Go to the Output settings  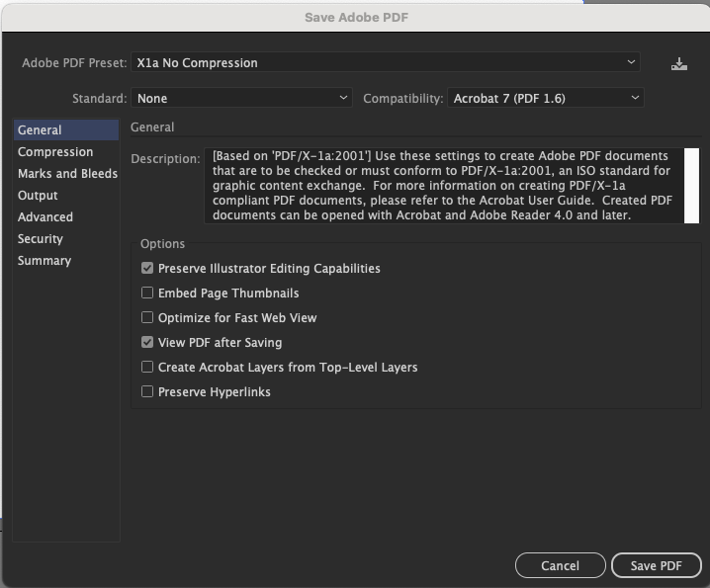tap(38, 195)
